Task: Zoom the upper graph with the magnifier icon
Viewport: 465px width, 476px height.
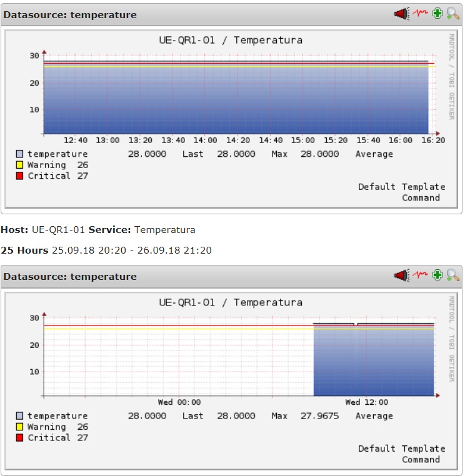Action: [x=452, y=13]
